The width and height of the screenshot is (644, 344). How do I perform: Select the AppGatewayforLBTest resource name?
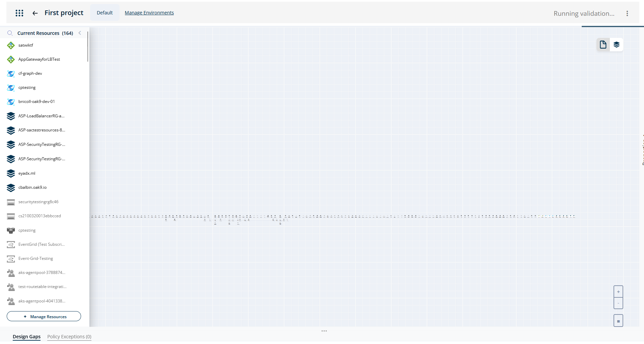pyautogui.click(x=39, y=59)
